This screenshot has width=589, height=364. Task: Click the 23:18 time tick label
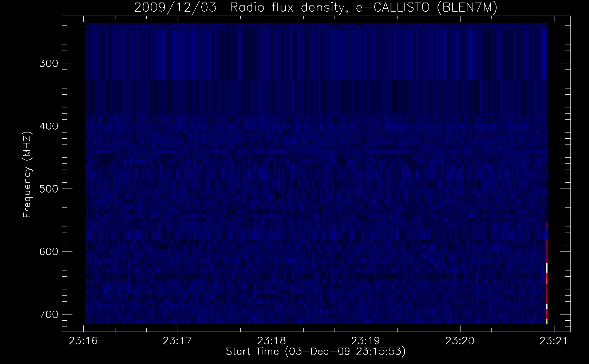(272, 341)
